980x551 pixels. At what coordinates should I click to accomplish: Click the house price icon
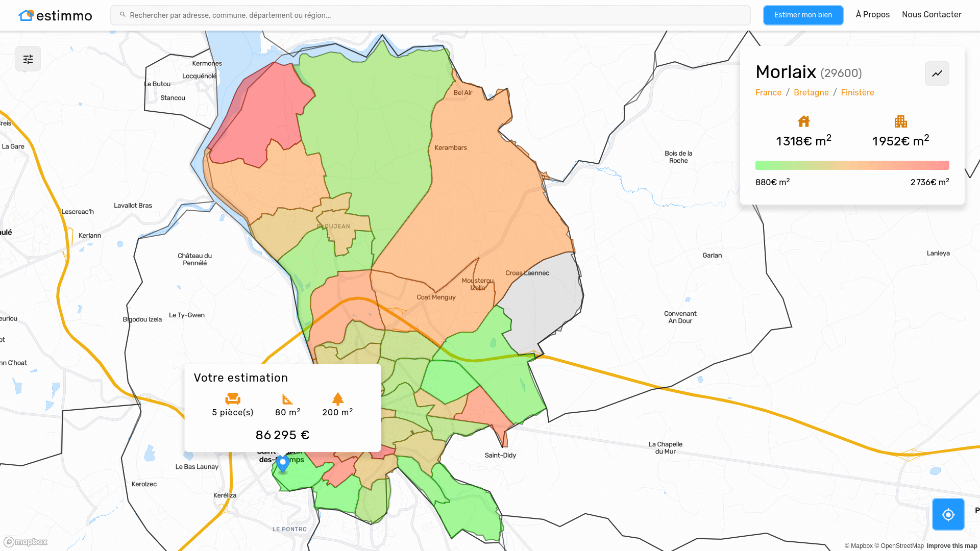tap(803, 121)
